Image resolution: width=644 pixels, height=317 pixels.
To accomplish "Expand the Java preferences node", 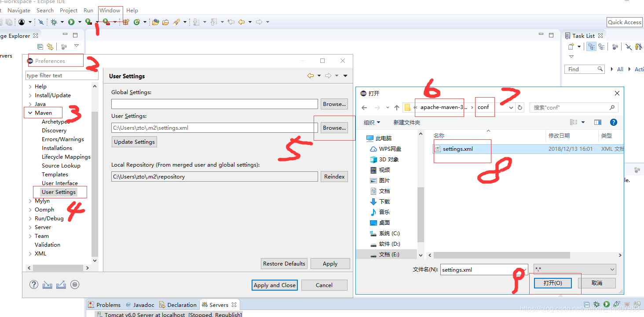I will coord(30,104).
